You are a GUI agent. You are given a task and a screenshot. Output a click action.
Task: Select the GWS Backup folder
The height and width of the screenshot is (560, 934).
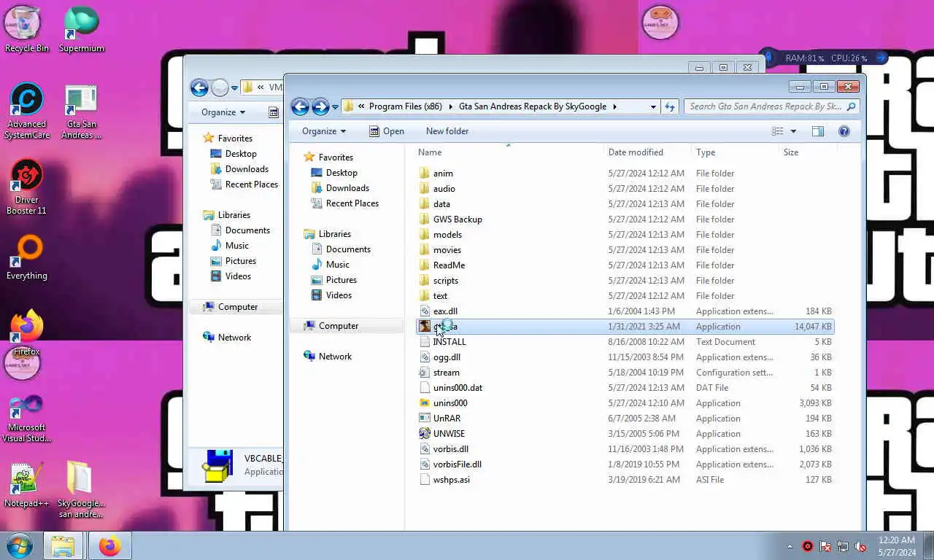[625, 219]
